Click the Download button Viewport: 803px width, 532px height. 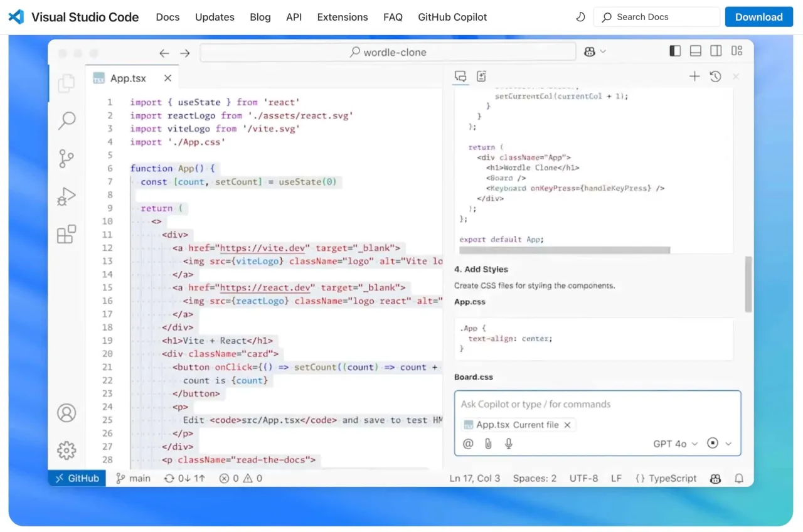pyautogui.click(x=758, y=17)
